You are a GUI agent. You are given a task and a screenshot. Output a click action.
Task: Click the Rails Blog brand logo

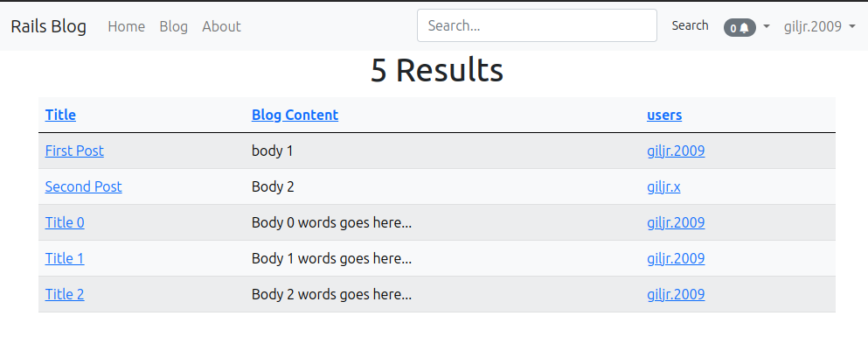tap(49, 26)
